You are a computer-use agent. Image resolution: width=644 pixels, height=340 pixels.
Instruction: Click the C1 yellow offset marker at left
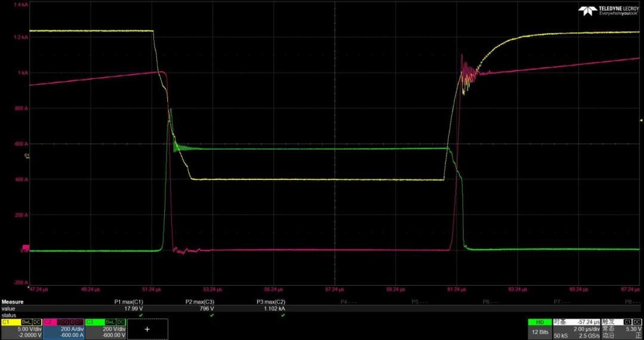(27, 156)
